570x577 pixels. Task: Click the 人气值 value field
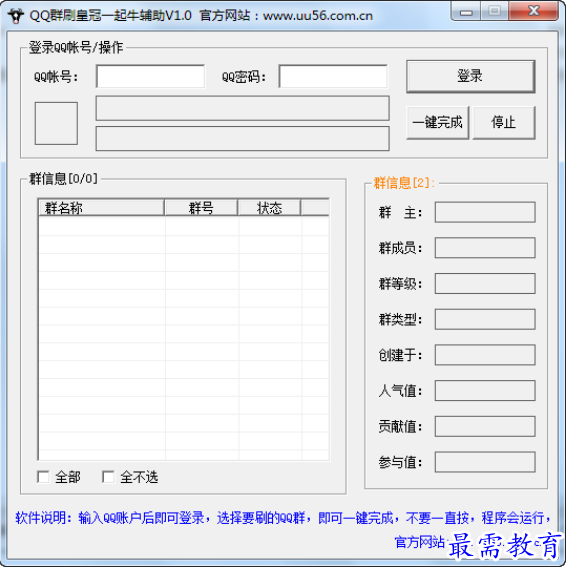(x=485, y=390)
